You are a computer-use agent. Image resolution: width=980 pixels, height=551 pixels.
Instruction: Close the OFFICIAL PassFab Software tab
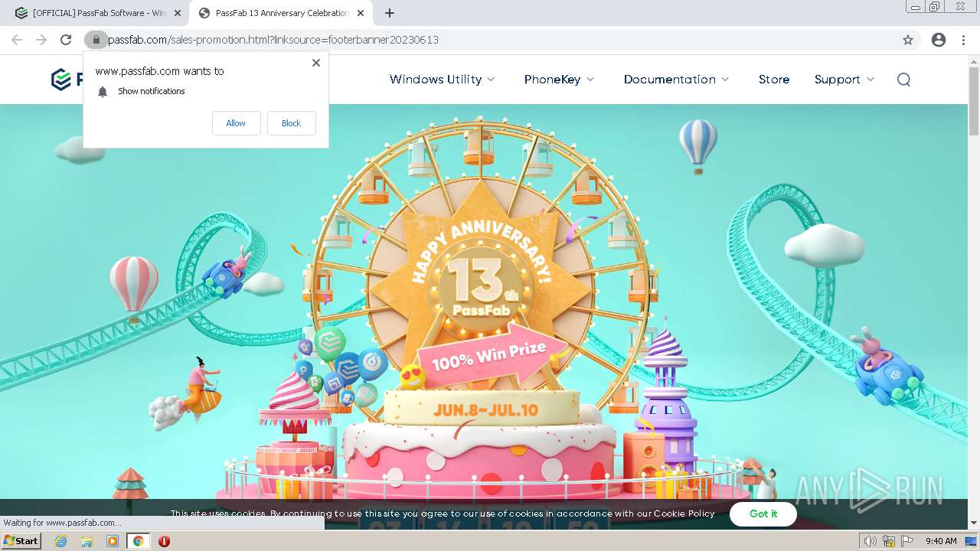click(178, 13)
